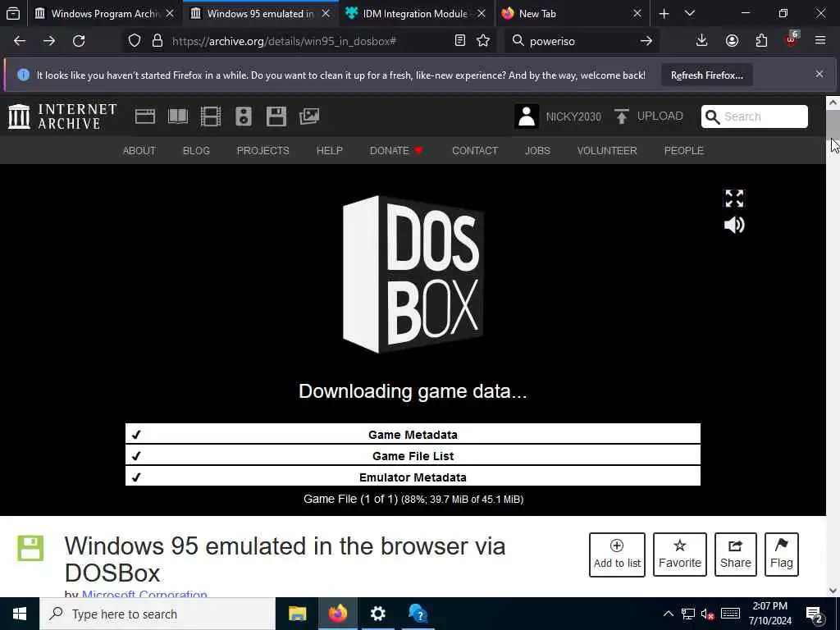The image size is (840, 630).
Task: Open the Internet Archive home logo
Action: (62, 116)
